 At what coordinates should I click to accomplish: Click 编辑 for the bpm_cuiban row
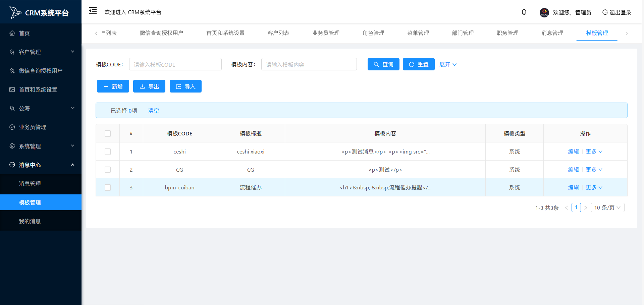(574, 187)
